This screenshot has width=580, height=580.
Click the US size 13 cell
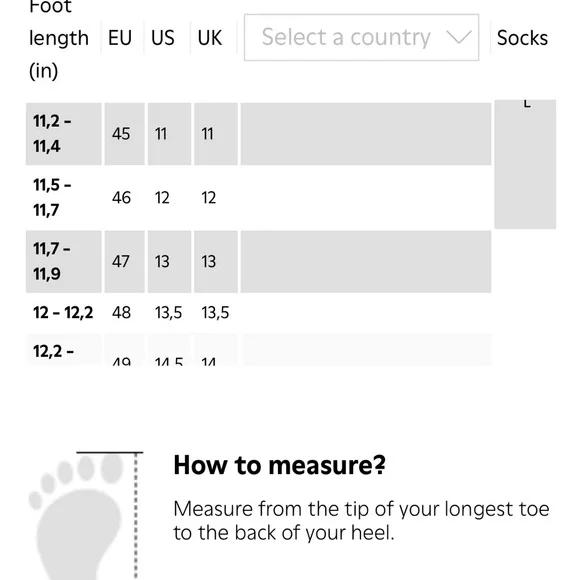click(169, 262)
